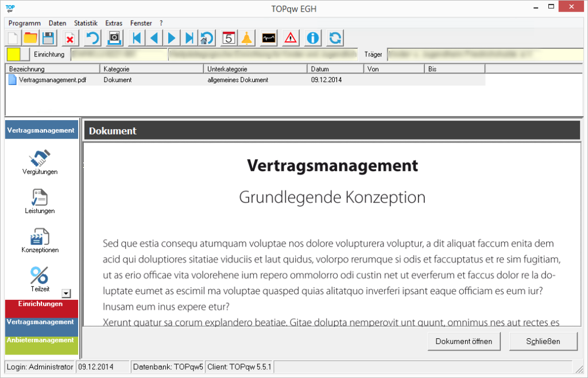Click the Dokument öffnen button
This screenshot has height=378, width=588.
point(464,341)
